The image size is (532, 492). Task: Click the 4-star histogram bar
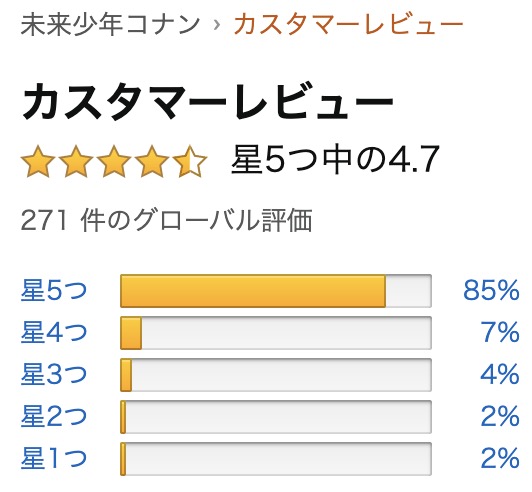click(276, 333)
